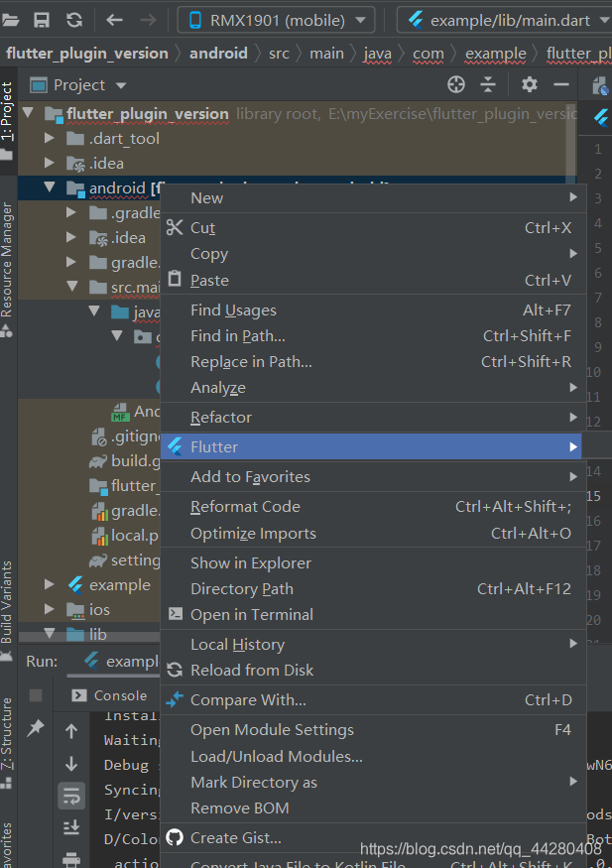Image resolution: width=612 pixels, height=868 pixels.
Task: Collapse the android module folder
Action: (50, 187)
